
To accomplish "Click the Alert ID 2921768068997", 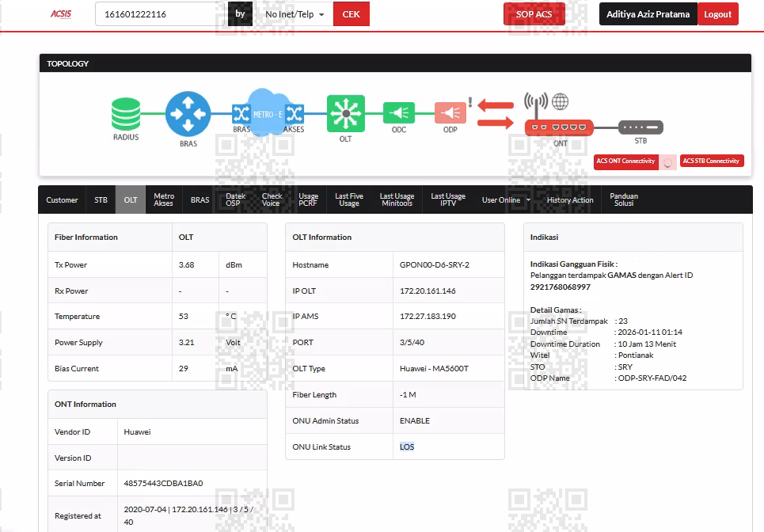I will tap(561, 287).
